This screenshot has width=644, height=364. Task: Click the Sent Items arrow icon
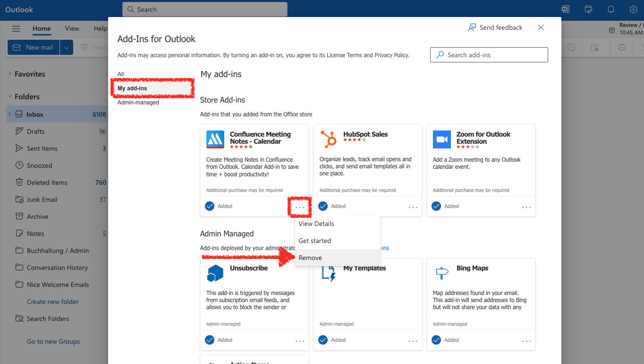click(x=19, y=148)
